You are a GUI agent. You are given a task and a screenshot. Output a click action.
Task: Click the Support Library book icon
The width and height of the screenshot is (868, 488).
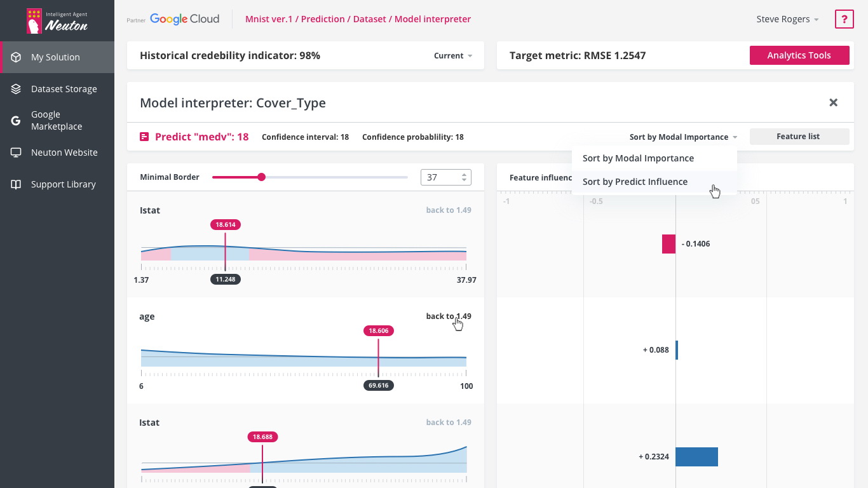click(16, 184)
